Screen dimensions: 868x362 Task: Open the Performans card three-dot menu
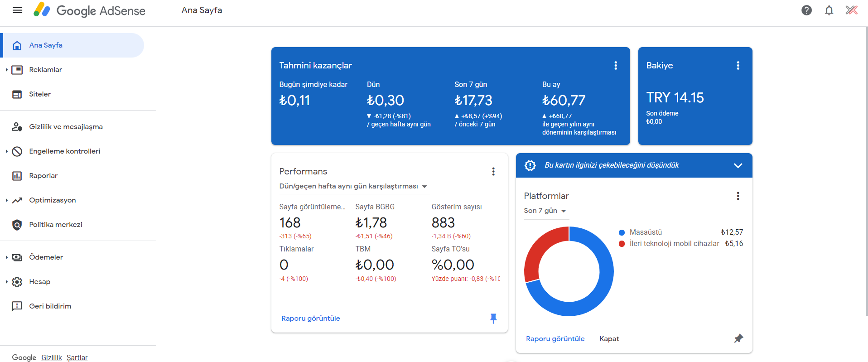click(x=493, y=172)
